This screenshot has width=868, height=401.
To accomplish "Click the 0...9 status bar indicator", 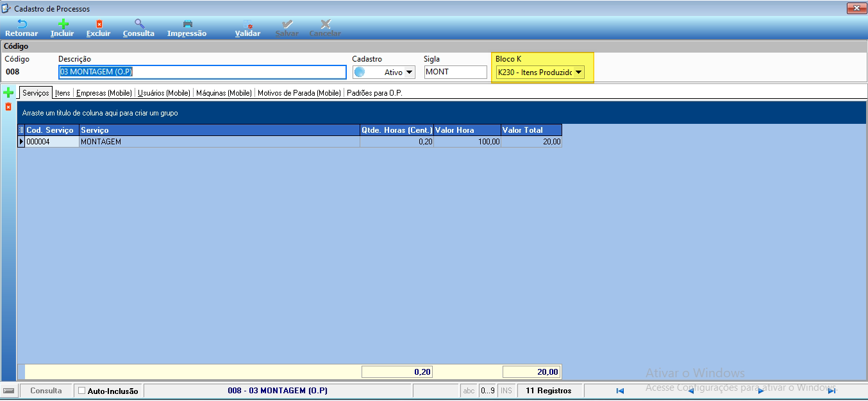I will pyautogui.click(x=487, y=390).
